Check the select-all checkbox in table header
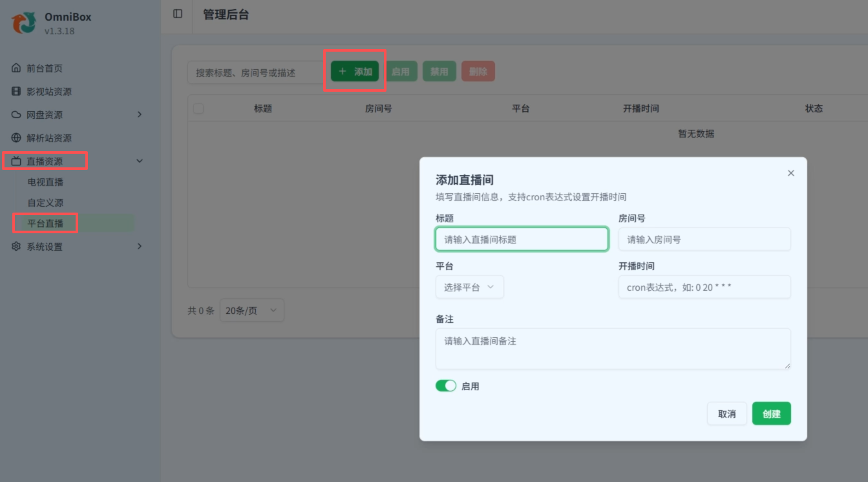Screen dimensions: 868x482 [198, 109]
